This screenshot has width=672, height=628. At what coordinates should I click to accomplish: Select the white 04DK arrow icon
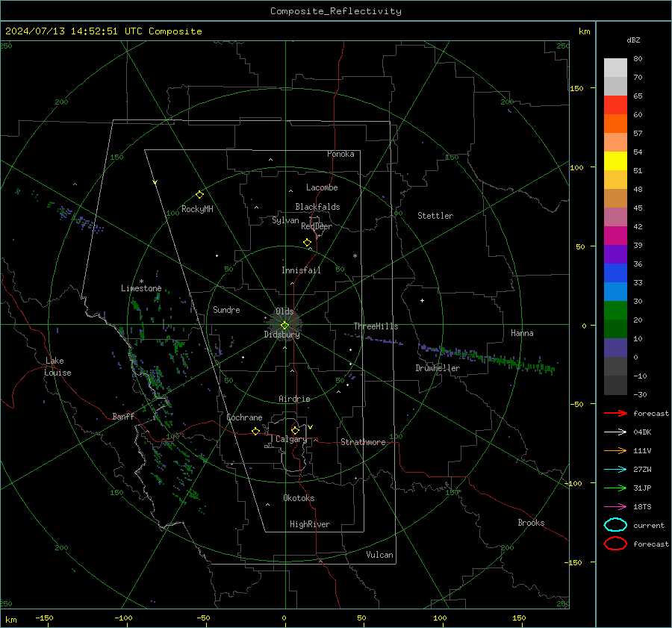pos(615,432)
